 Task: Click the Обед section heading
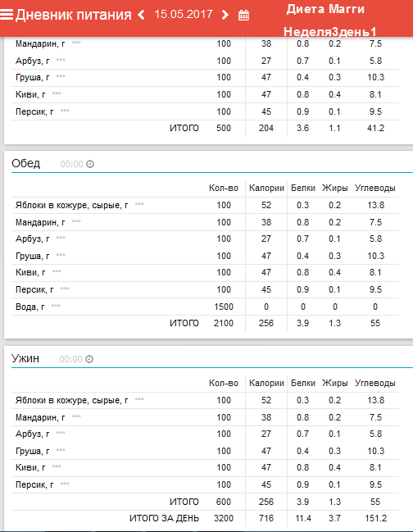tap(25, 164)
